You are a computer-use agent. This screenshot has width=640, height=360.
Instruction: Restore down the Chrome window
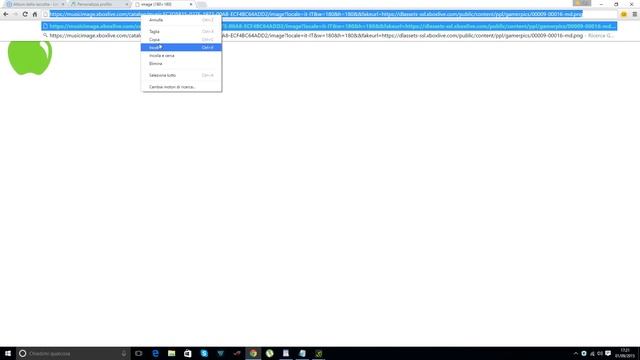click(616, 4)
